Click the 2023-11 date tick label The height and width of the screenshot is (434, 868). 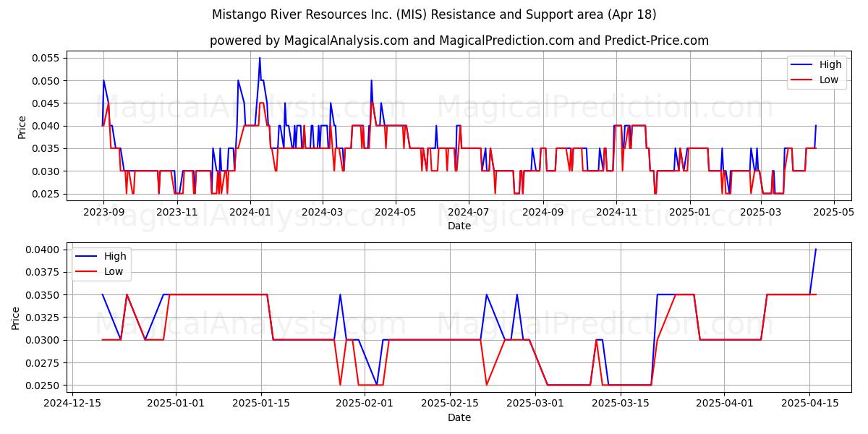pyautogui.click(x=177, y=212)
